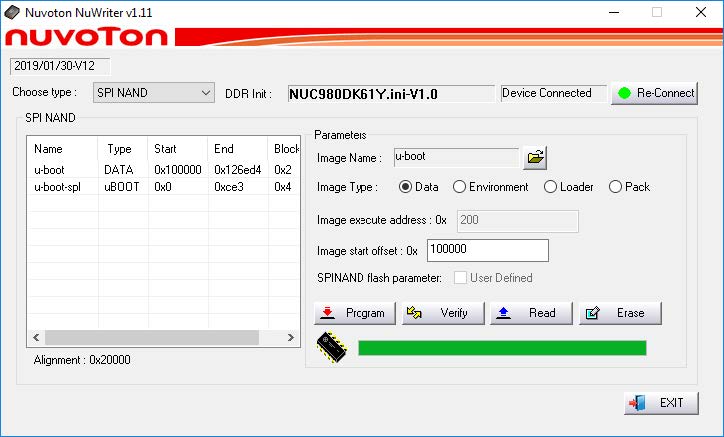Click the green connection status indicator
This screenshot has width=724, height=437.
coord(624,93)
